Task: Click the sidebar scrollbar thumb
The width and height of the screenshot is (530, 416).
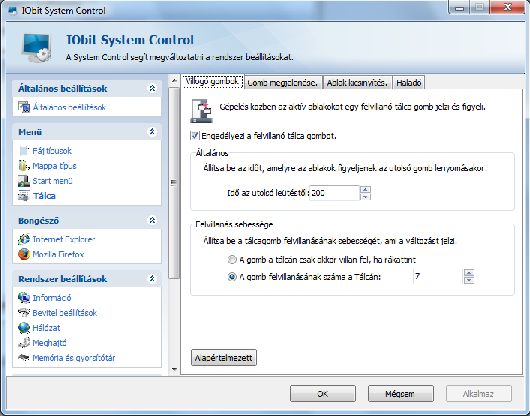Action: (174, 183)
